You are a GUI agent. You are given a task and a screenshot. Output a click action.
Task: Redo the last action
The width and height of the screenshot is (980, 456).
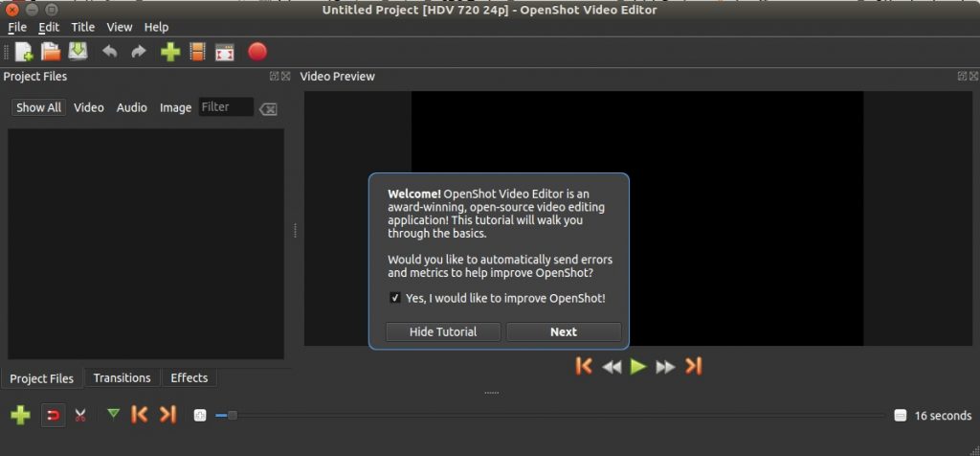click(138, 52)
